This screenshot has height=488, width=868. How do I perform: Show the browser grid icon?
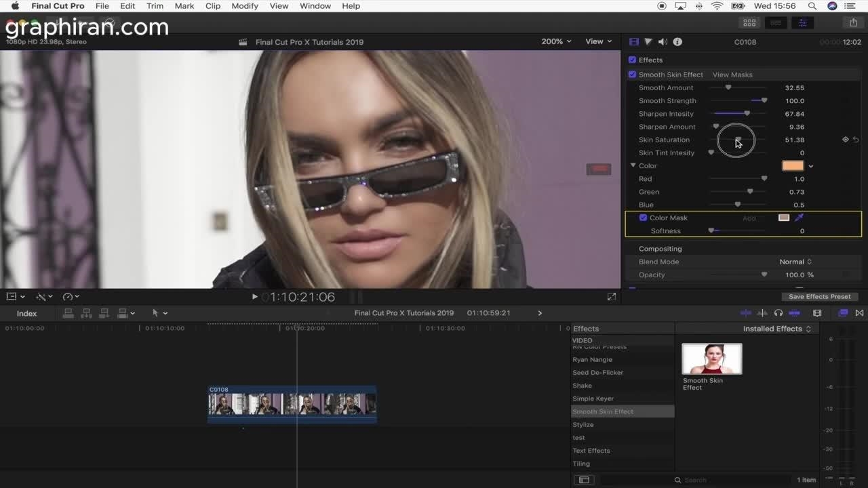(x=749, y=23)
